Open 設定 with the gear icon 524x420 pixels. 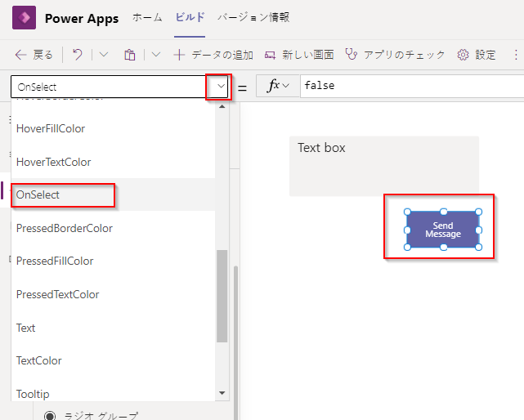coord(477,55)
